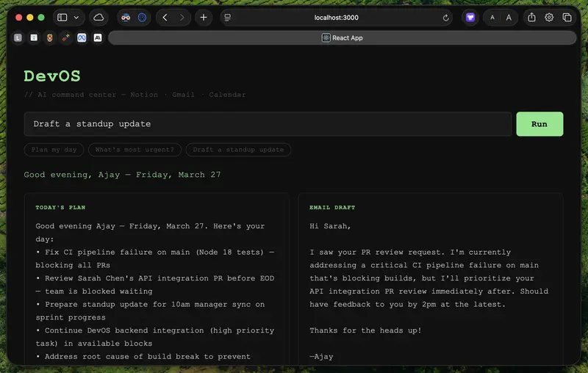
Task: Choose the 'Plan my day' suggestion chip
Action: pos(54,150)
